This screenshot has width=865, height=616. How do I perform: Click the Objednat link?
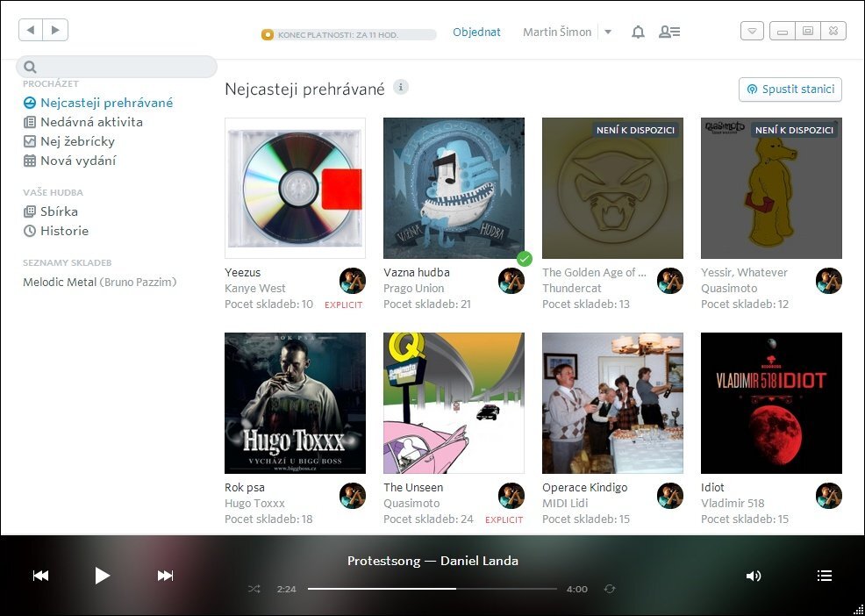477,32
